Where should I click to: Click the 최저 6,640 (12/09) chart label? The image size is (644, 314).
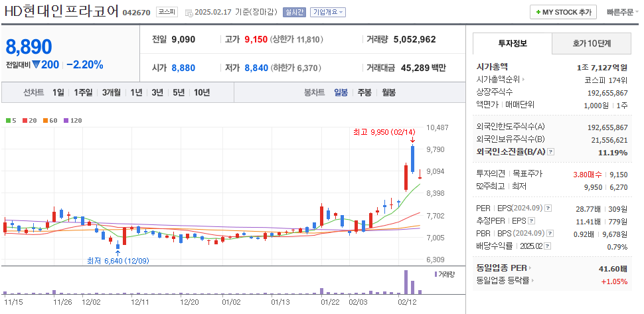tap(118, 261)
